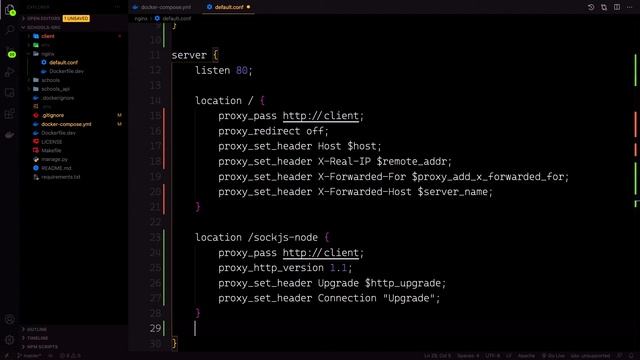
Task: Split the editor to the right
Action: pyautogui.click(x=617, y=7)
